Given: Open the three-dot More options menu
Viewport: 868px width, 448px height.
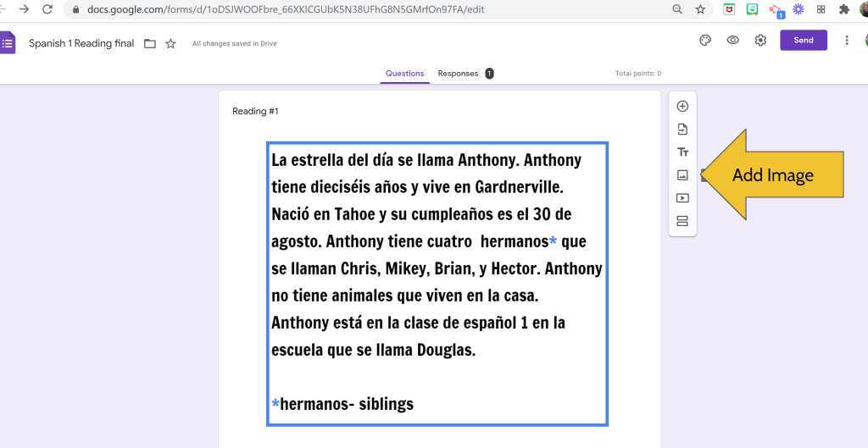Looking at the screenshot, I should click(x=846, y=41).
